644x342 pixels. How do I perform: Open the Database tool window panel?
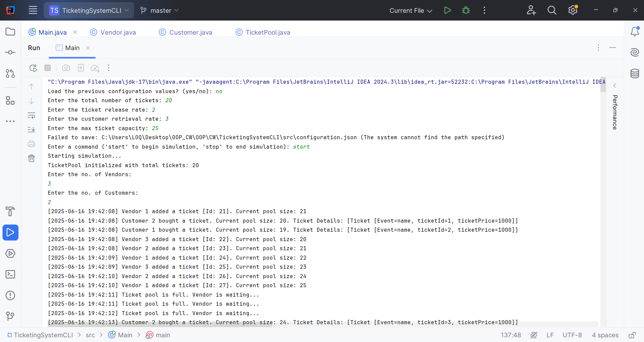click(635, 74)
